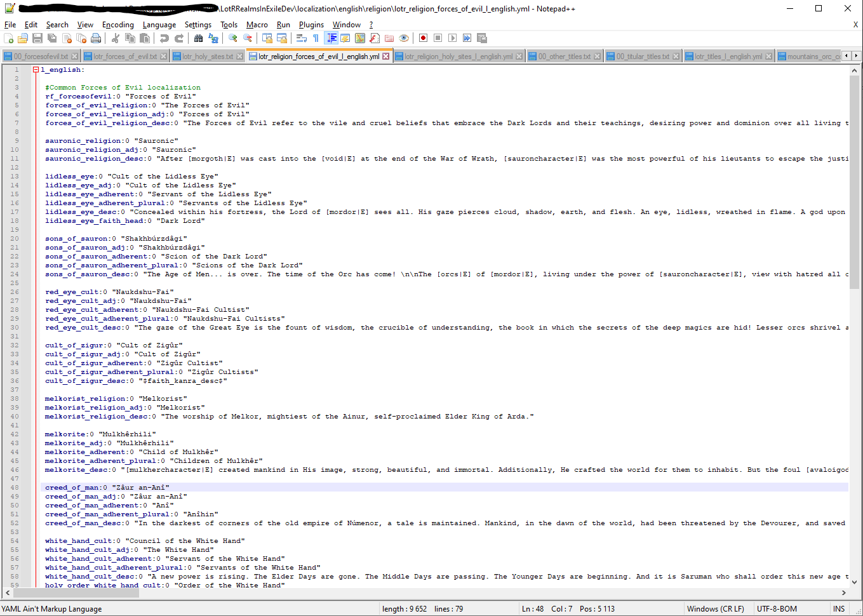Open the Search menu
Screen dimensions: 863x616
click(x=57, y=25)
